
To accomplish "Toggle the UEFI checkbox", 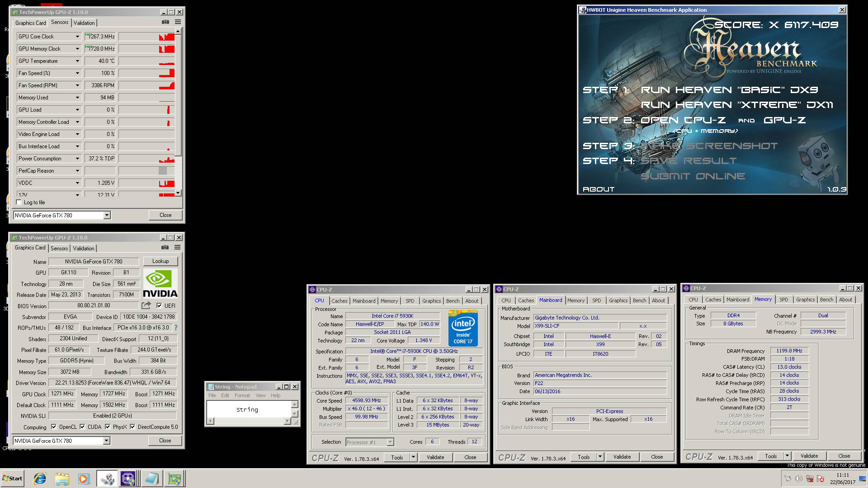I will tap(159, 305).
